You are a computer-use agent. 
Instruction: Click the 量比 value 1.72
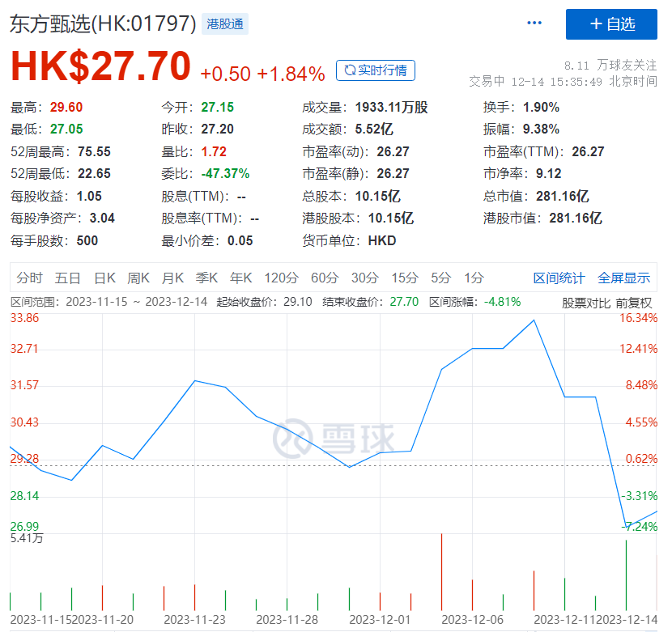(214, 151)
